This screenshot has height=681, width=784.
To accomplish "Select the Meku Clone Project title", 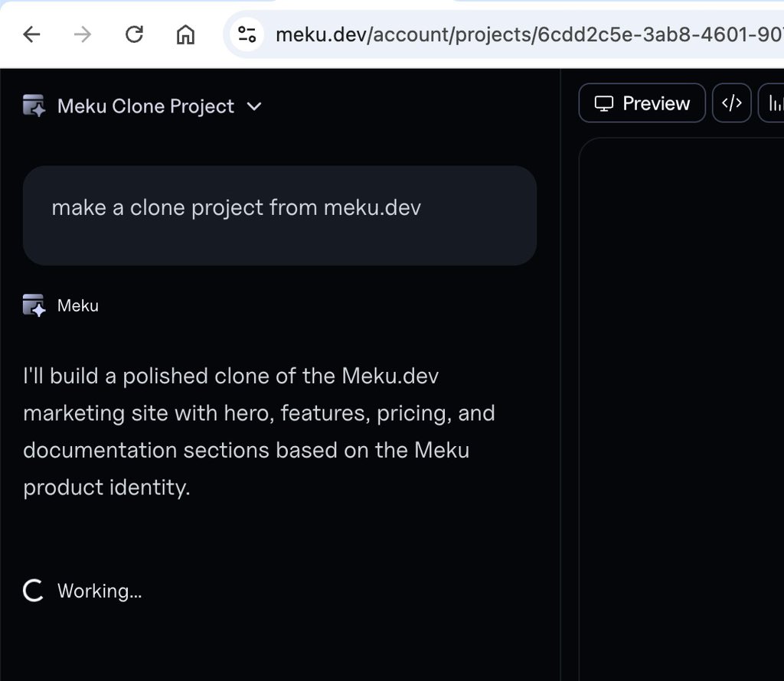I will (x=145, y=106).
